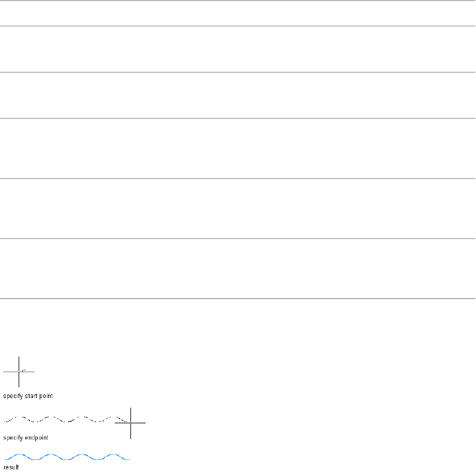Click inside the fourth empty table row
This screenshot has width=476, height=472.
click(238, 148)
